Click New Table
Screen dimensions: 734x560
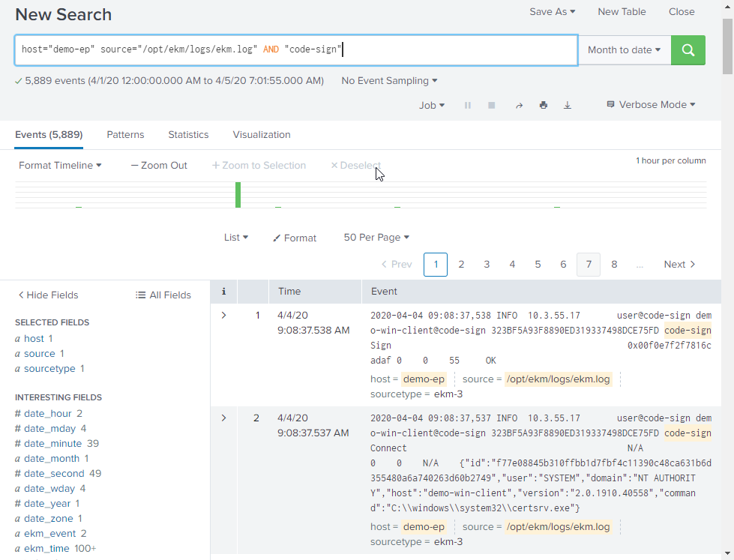(622, 12)
